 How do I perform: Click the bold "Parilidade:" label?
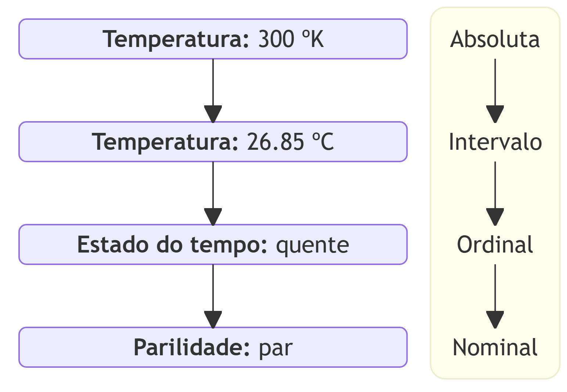click(192, 347)
